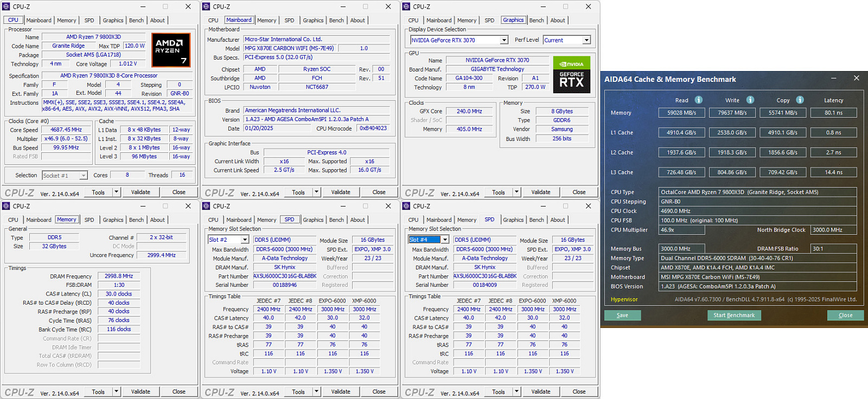Image resolution: width=868 pixels, height=399 pixels.
Task: Expand the Tools arrow in the CPU-Z Memory window
Action: pyautogui.click(x=116, y=391)
